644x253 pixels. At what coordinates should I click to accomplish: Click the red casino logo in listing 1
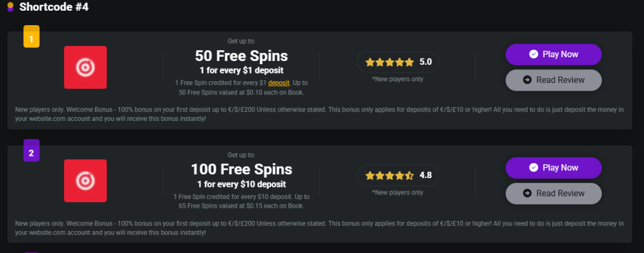86,67
